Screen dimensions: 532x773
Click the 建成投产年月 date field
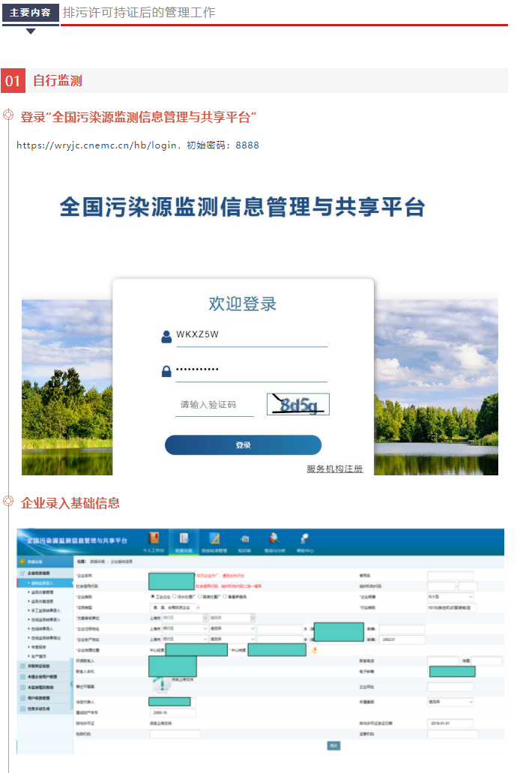[x=173, y=713]
